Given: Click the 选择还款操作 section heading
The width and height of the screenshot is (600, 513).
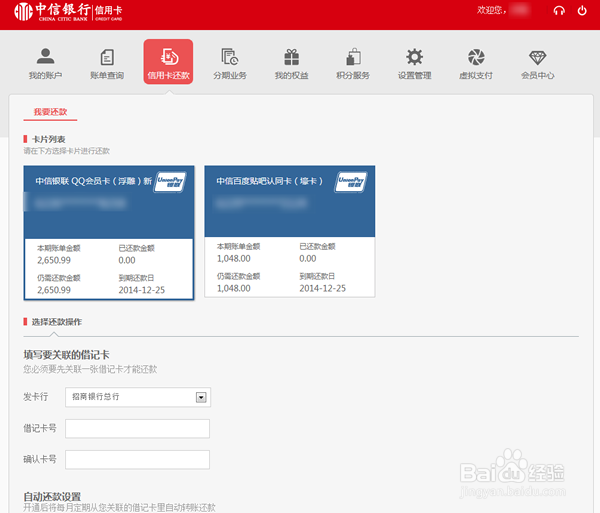Looking at the screenshot, I should [x=57, y=322].
